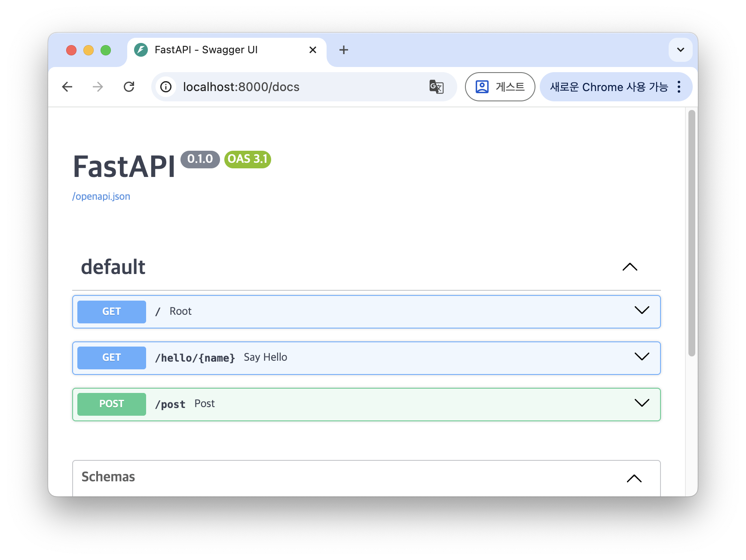Expand the /hello/{name} endpoint arrow
746x560 pixels.
[x=642, y=356]
